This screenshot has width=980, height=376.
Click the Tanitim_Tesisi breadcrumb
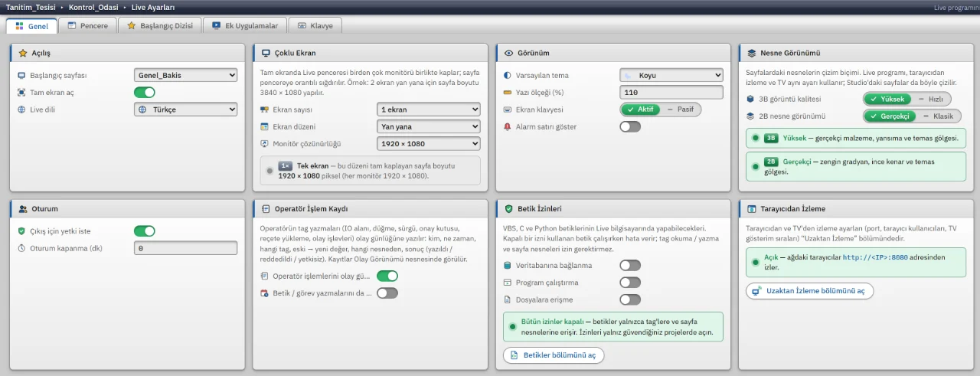point(31,7)
